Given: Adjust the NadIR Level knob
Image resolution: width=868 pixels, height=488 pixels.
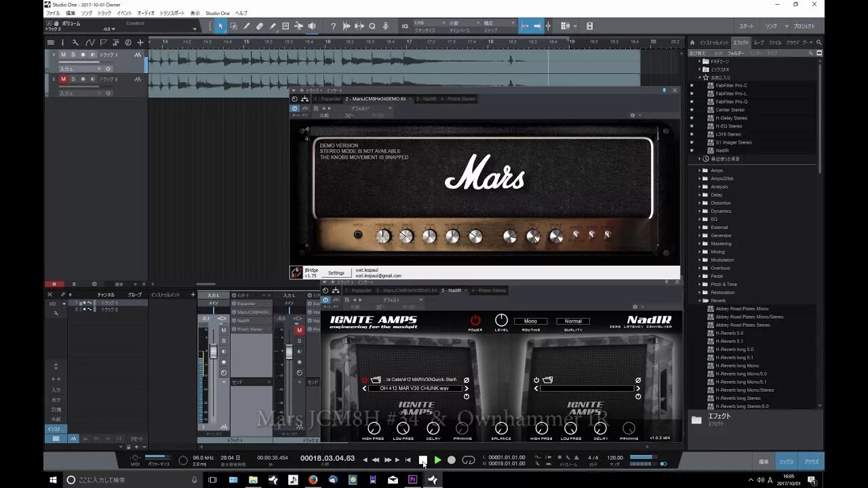Looking at the screenshot, I should (x=501, y=320).
